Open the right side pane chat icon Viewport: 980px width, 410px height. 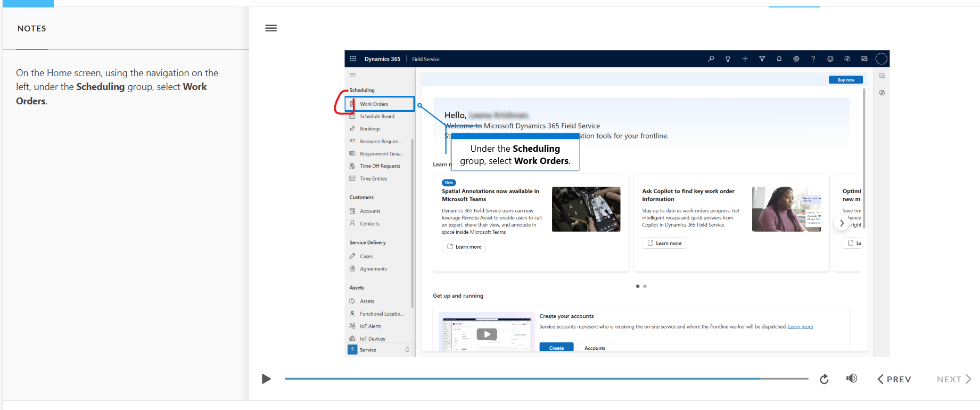(x=882, y=76)
